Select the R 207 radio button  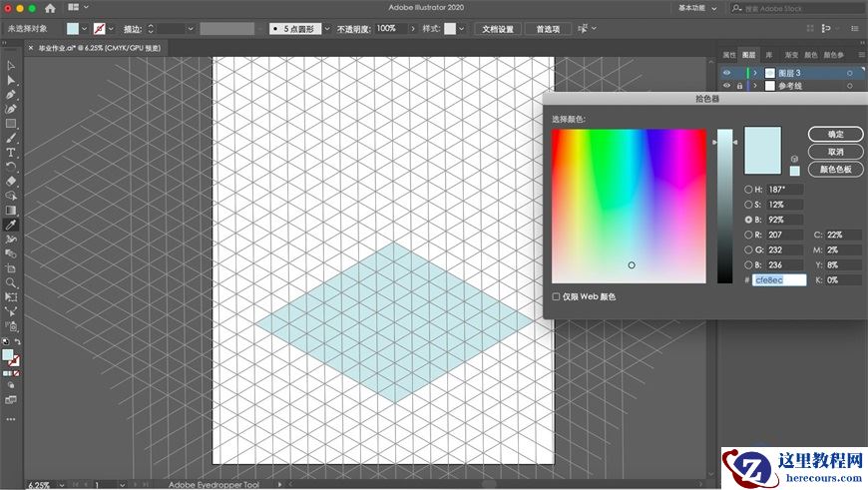[x=748, y=235]
